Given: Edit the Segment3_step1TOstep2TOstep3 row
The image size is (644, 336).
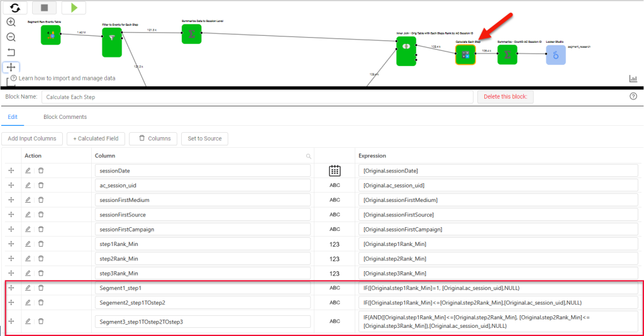Looking at the screenshot, I should (x=28, y=321).
